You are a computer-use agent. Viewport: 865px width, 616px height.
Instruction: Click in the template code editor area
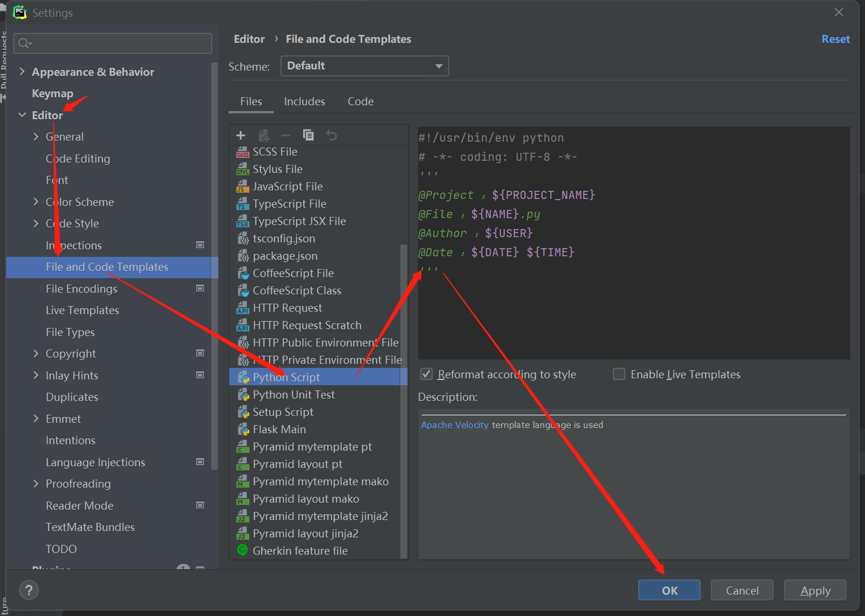click(634, 243)
